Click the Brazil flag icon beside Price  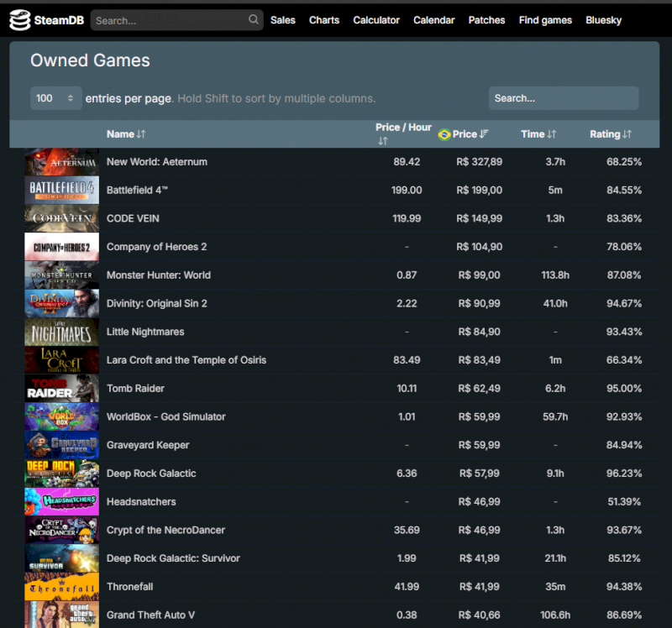(x=444, y=134)
